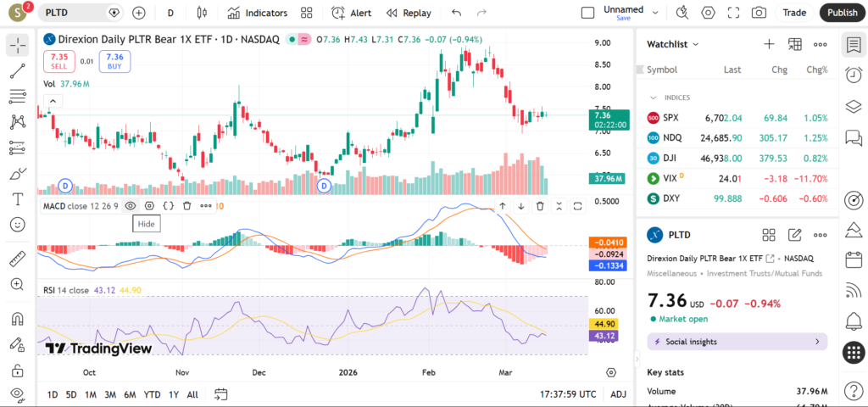
Task: Delete the MACD indicator with trash icon
Action: tap(186, 205)
